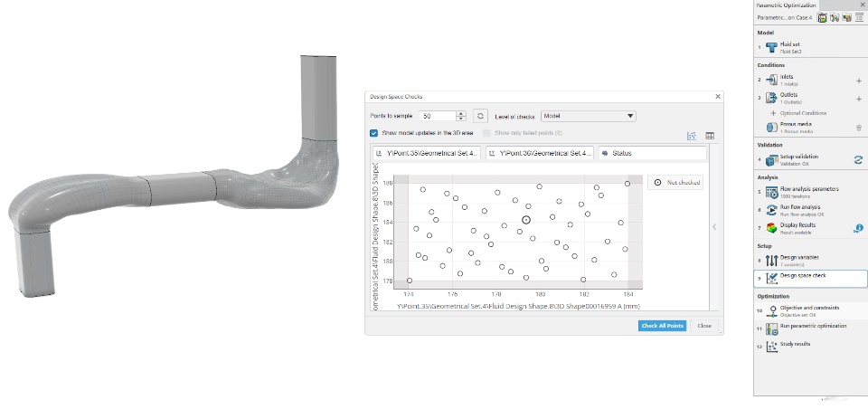Click the Parametric...on Case.4 name
Screen dimensions: 868x419
pyautogui.click(x=785, y=18)
